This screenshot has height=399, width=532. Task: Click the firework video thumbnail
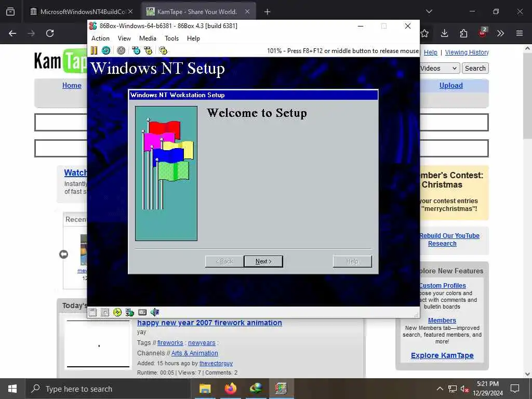[x=98, y=344]
